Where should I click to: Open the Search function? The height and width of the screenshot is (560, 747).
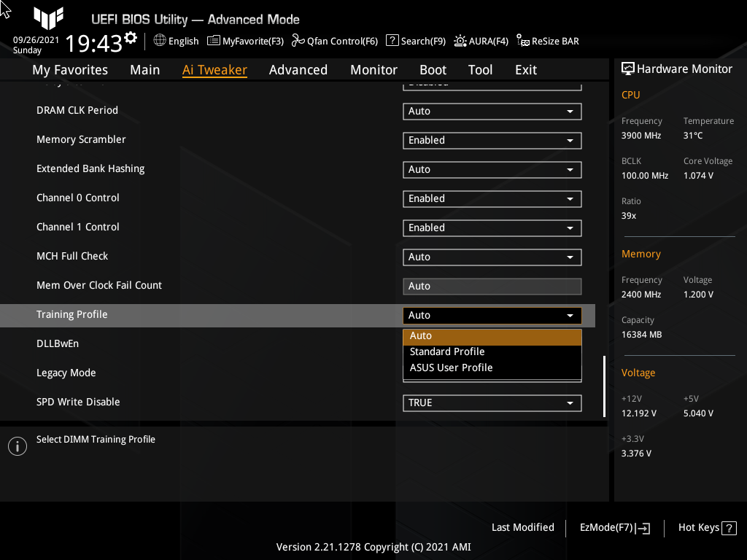[x=415, y=41]
